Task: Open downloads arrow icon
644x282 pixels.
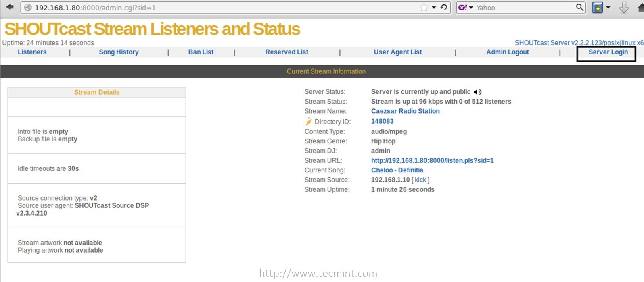Action: 624,7
